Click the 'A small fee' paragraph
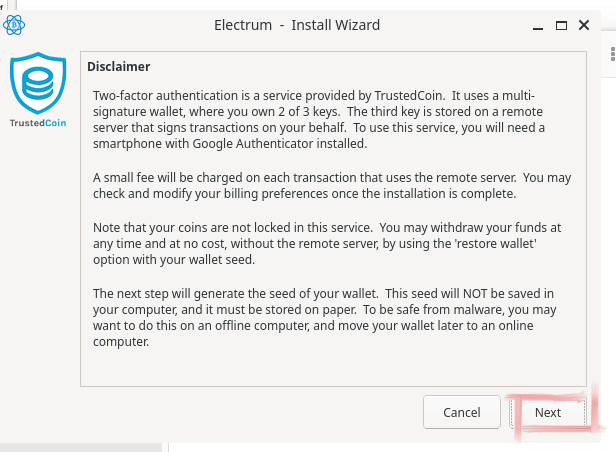 [330, 185]
